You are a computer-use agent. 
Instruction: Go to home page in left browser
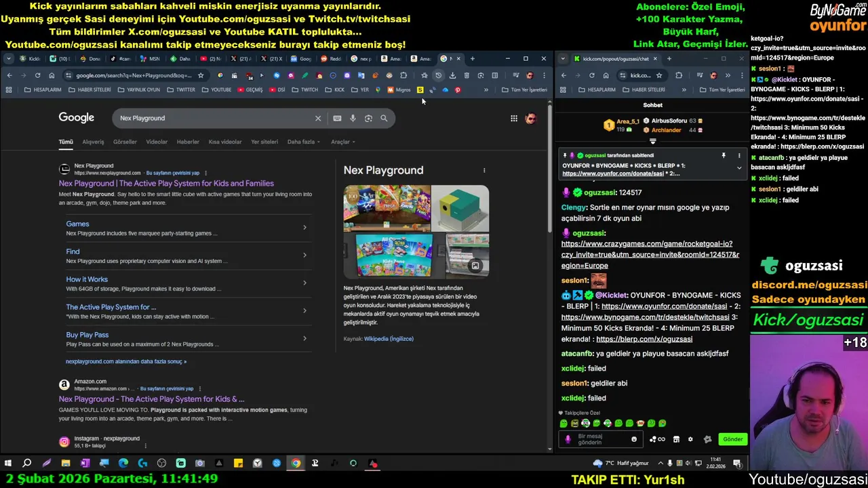click(52, 75)
